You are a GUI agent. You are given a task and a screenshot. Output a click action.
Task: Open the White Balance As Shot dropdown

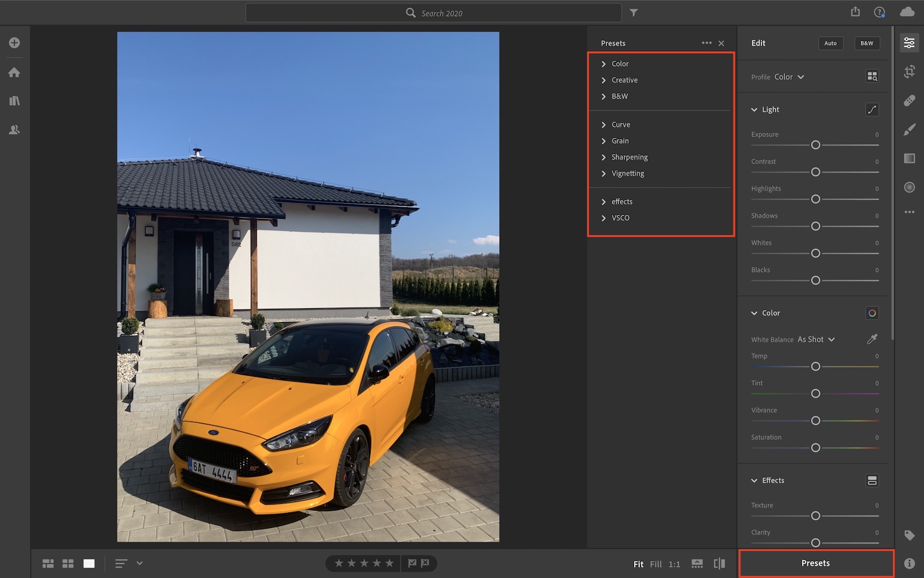coord(816,340)
